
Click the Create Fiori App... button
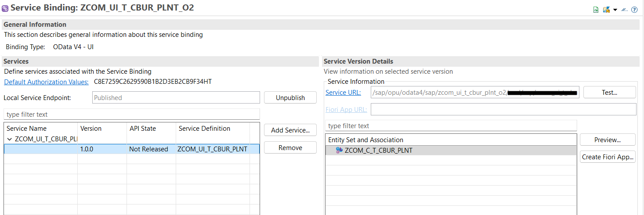tap(607, 157)
